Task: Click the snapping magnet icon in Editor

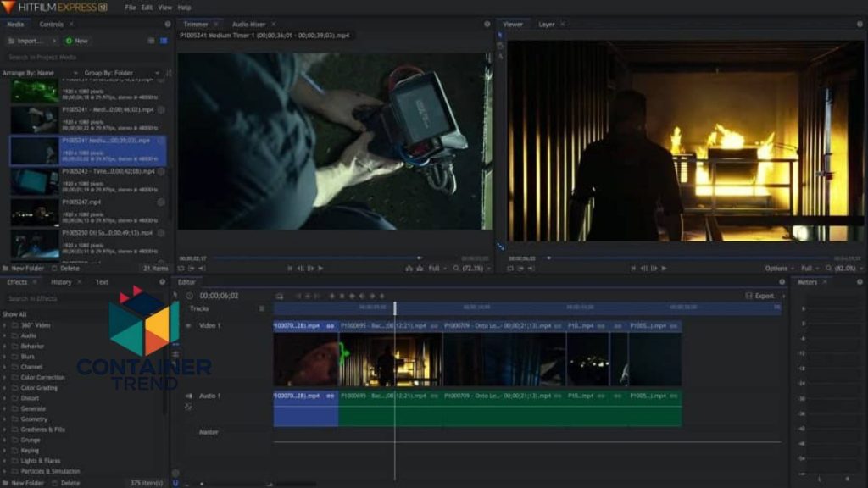Action: tap(175, 483)
